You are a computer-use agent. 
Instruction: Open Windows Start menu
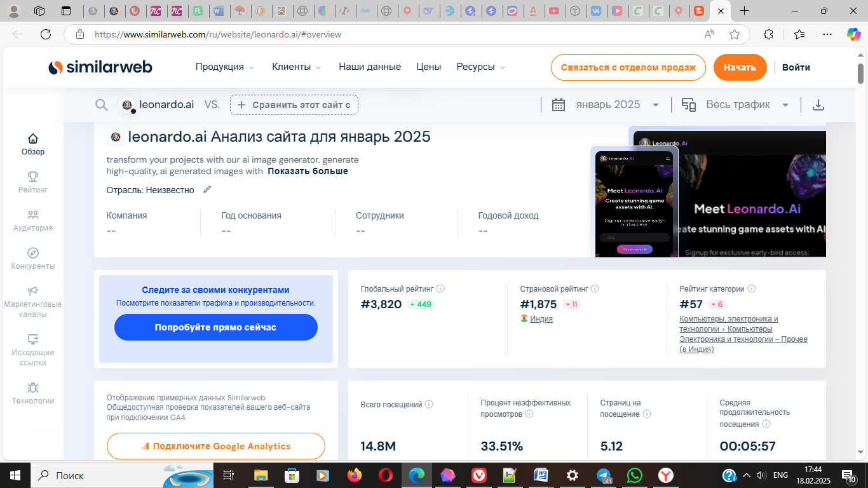(x=15, y=475)
